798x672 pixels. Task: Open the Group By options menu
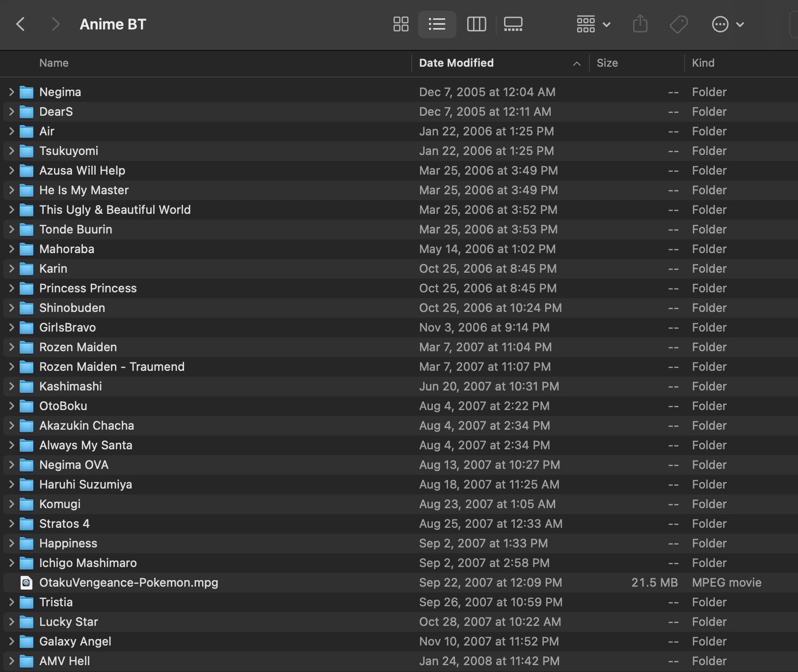pyautogui.click(x=593, y=24)
